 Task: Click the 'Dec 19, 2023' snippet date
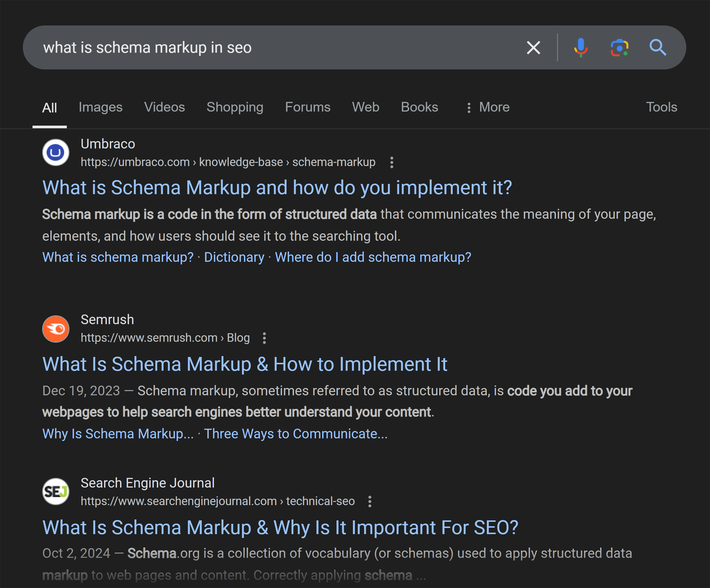(81, 391)
